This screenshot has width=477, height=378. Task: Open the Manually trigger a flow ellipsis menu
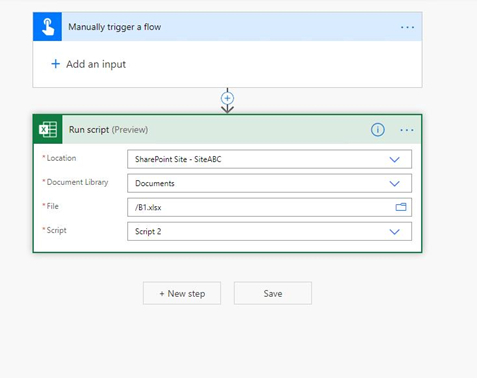[x=407, y=27]
